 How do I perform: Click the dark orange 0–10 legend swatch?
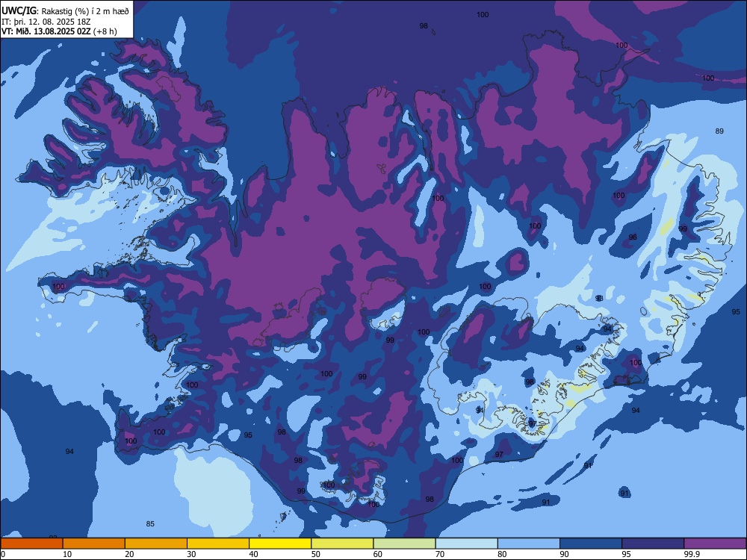click(x=31, y=544)
